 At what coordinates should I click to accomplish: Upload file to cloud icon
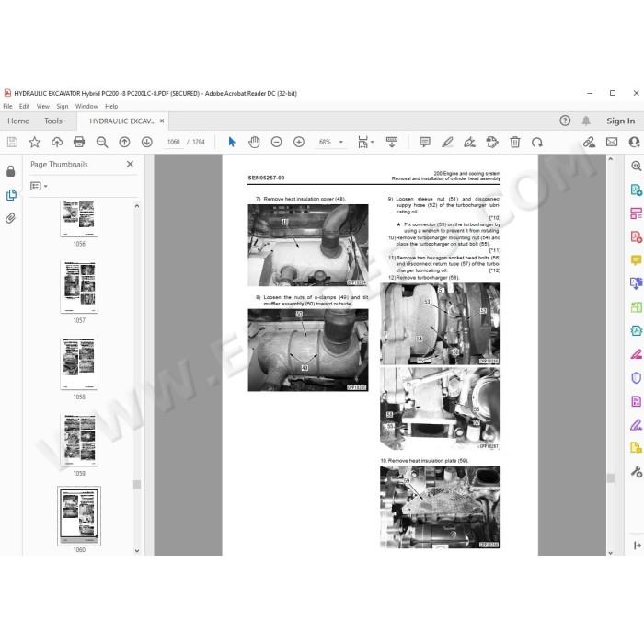(57, 142)
